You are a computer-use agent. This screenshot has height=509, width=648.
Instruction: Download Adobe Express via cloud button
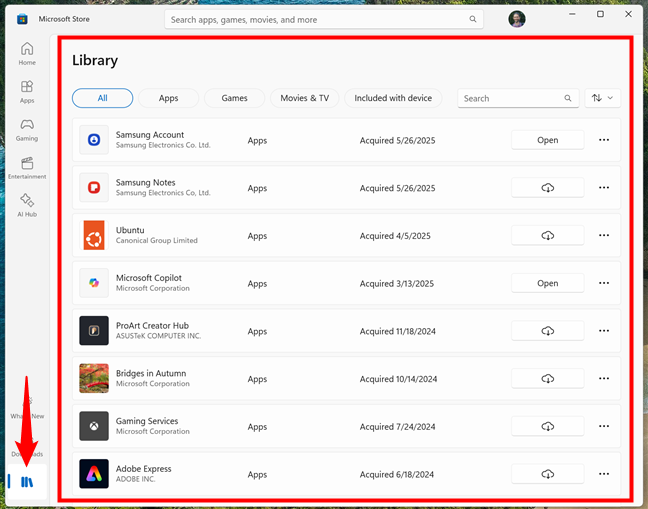(548, 474)
